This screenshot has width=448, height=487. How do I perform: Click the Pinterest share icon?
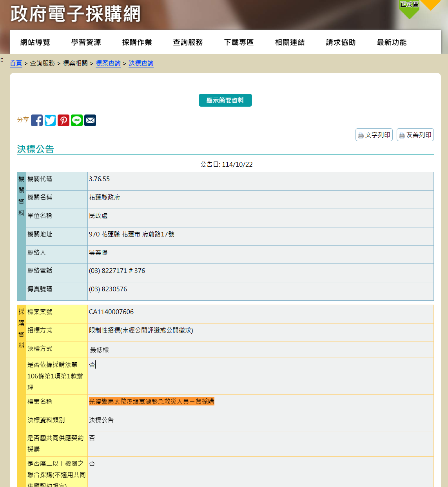point(63,120)
